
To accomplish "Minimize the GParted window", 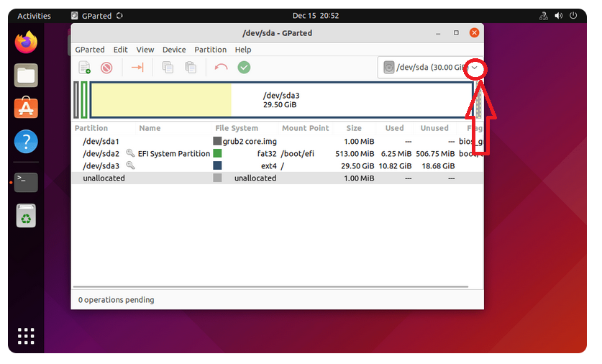I will click(x=438, y=33).
